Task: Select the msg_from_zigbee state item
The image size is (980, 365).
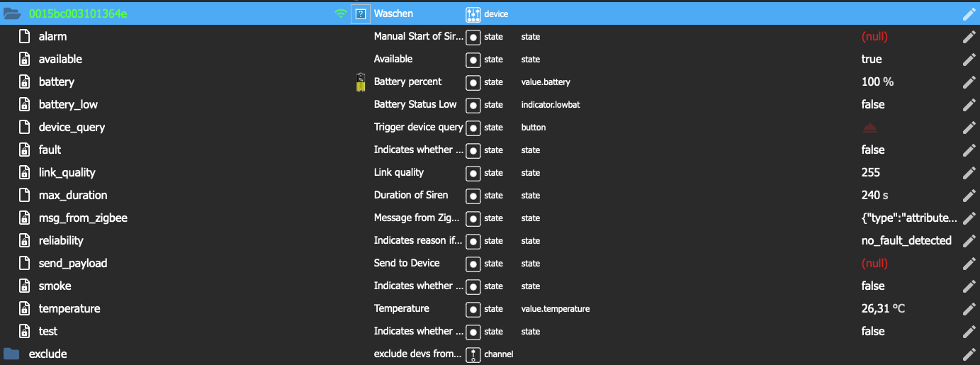Action: coord(83,218)
